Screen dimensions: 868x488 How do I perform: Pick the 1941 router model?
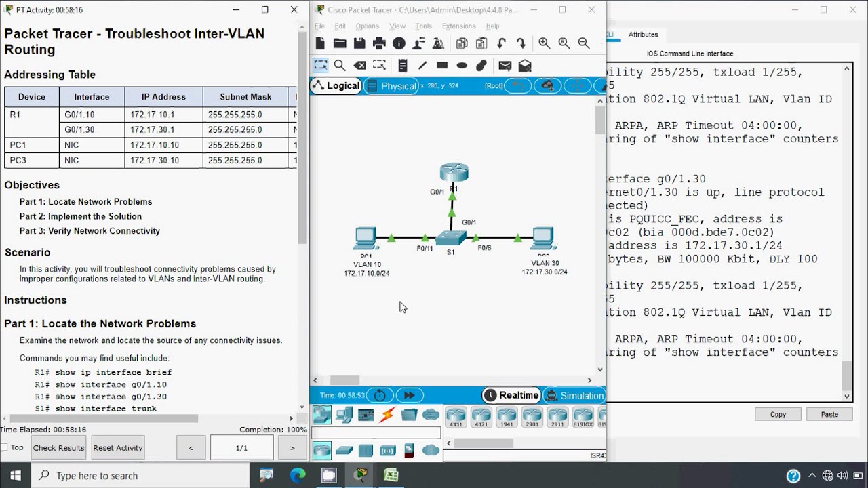coord(506,417)
